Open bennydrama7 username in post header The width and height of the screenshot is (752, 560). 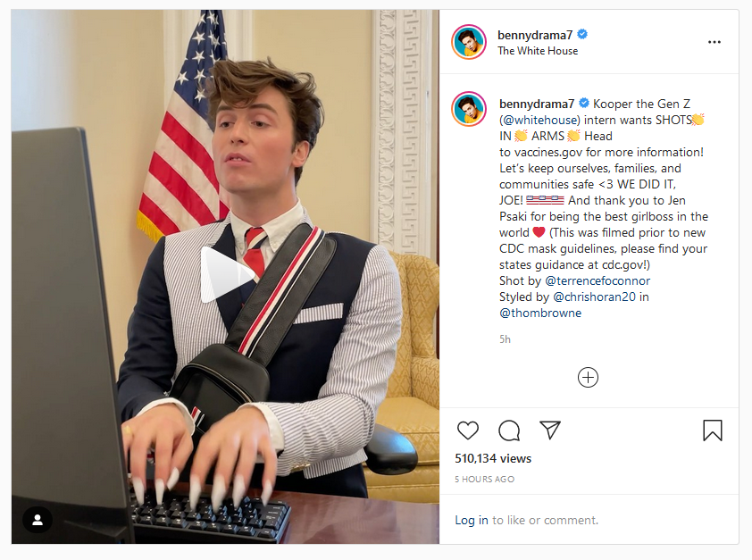pyautogui.click(x=535, y=35)
